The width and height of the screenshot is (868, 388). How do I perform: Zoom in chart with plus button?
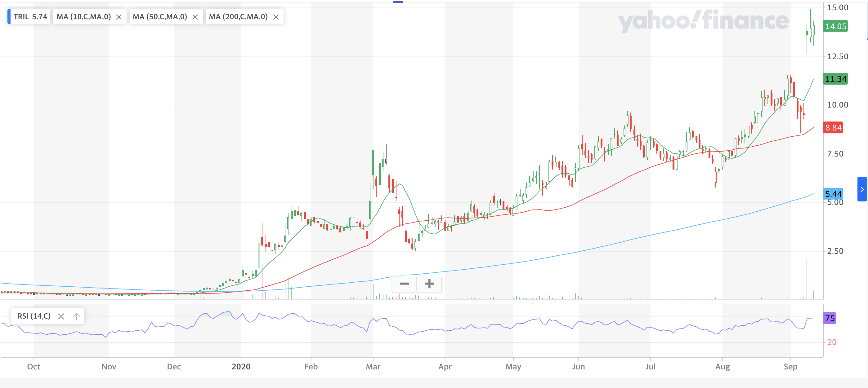click(429, 284)
